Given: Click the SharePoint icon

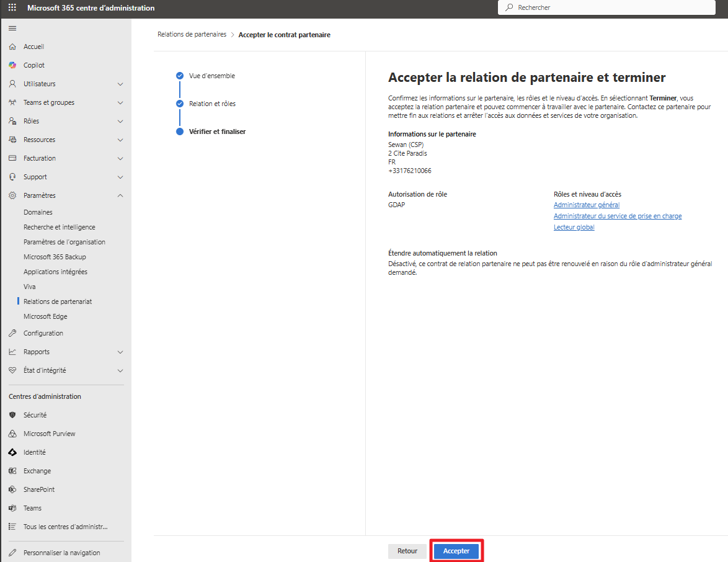Looking at the screenshot, I should point(12,489).
